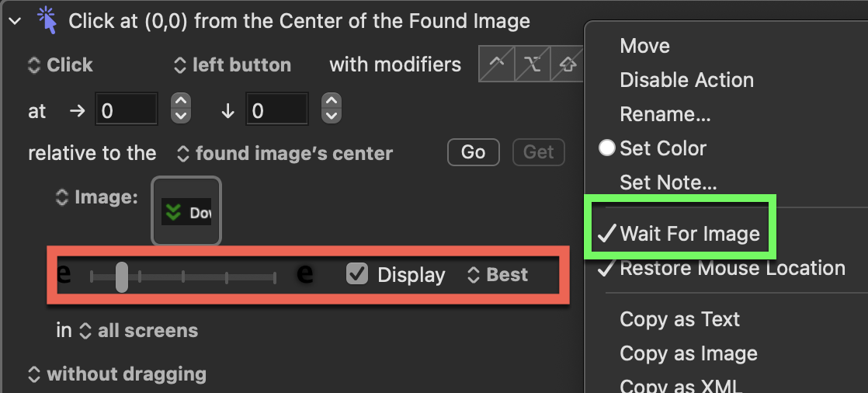868x393 pixels.
Task: Select the Set Color white circle swatch
Action: click(x=606, y=148)
